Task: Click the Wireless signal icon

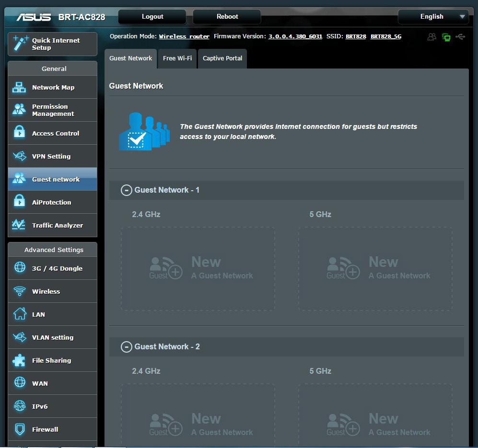Action: [x=20, y=291]
